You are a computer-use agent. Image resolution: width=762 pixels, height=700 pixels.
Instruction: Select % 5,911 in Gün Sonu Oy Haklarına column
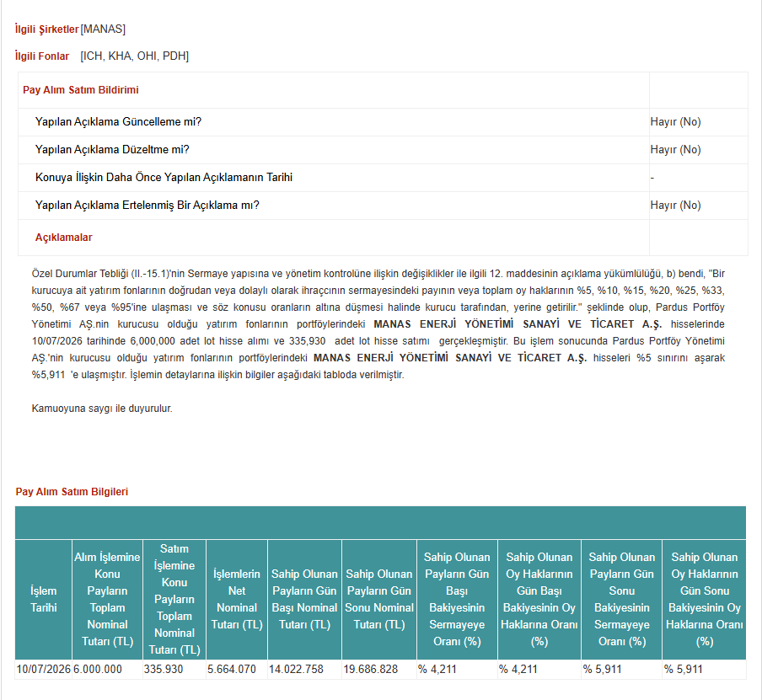pyautogui.click(x=705, y=670)
